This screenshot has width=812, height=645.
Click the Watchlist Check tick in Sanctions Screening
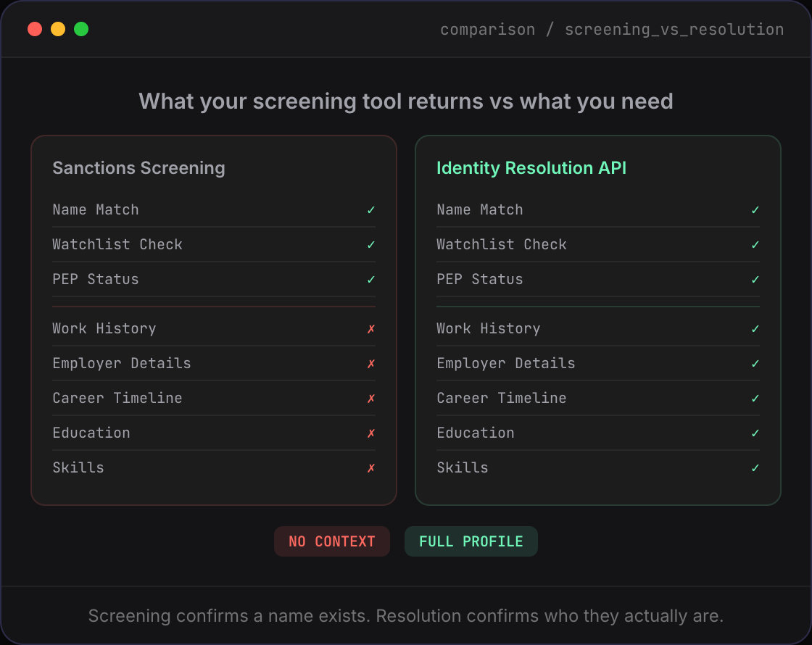pyautogui.click(x=370, y=244)
